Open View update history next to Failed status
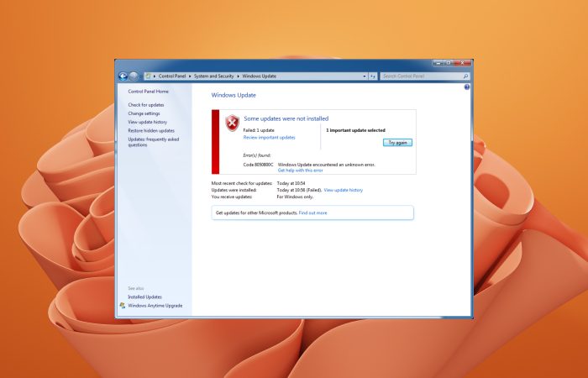The width and height of the screenshot is (588, 378). pyautogui.click(x=343, y=190)
